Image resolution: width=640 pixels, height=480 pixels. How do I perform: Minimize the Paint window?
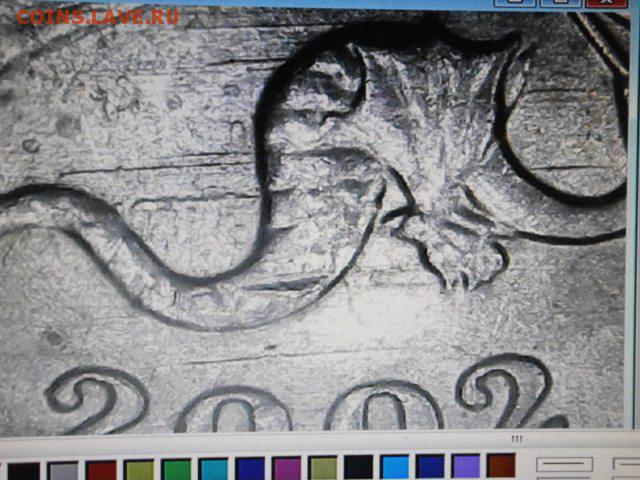click(514, 3)
